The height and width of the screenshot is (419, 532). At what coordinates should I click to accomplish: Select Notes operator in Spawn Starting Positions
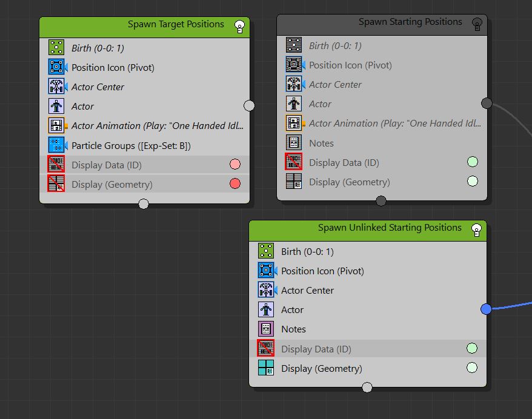pos(321,144)
